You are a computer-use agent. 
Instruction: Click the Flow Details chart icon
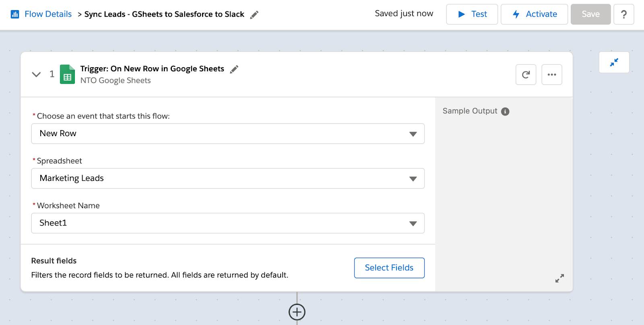pos(15,14)
